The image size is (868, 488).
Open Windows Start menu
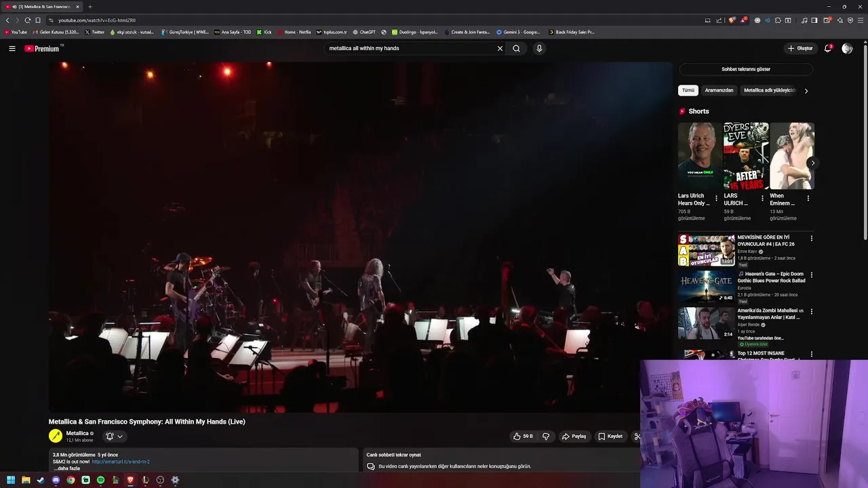(11, 481)
